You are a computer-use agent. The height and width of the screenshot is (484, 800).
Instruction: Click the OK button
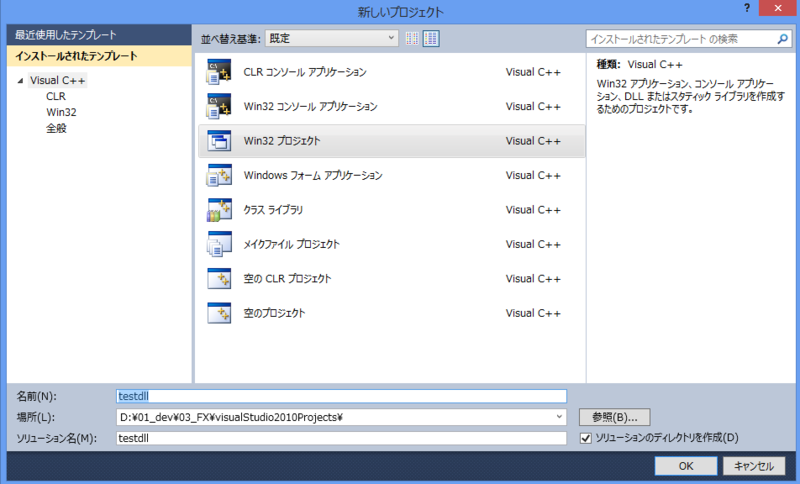point(686,466)
